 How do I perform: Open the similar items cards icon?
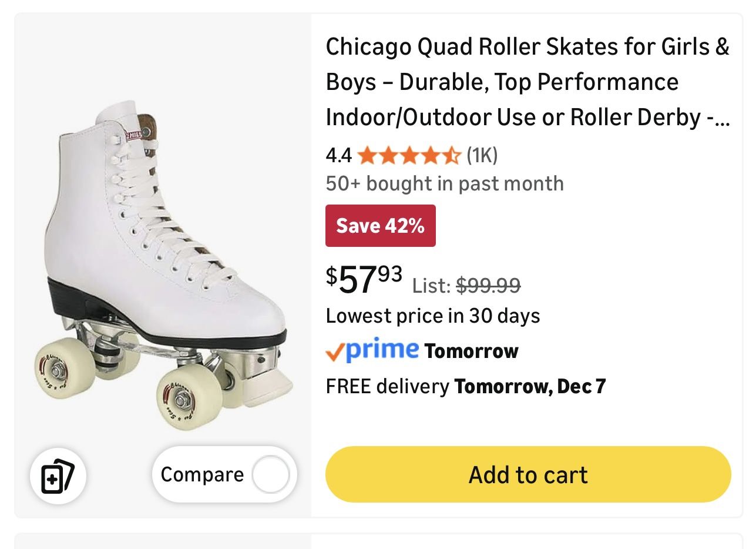58,476
